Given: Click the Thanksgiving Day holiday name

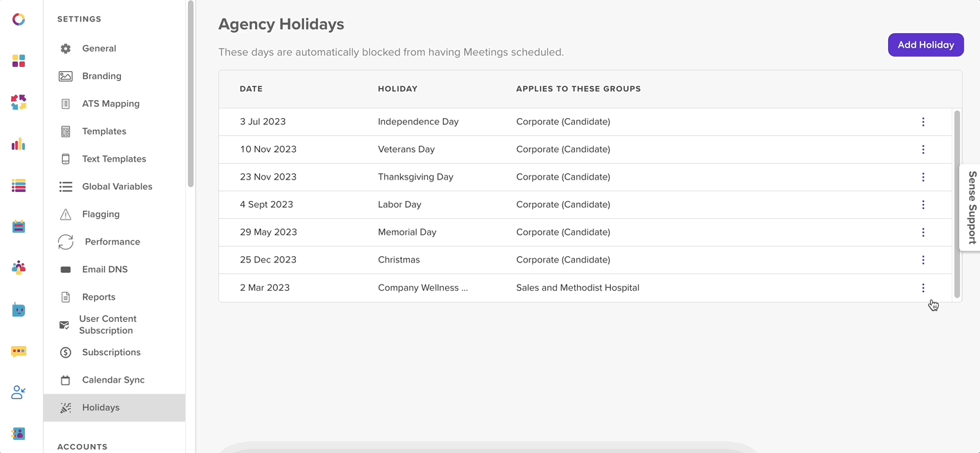Looking at the screenshot, I should 416,177.
